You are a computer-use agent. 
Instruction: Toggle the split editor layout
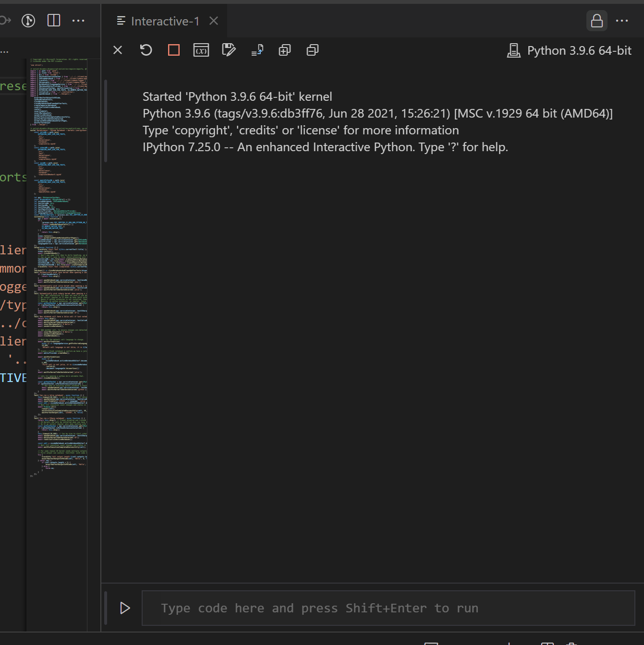click(54, 21)
